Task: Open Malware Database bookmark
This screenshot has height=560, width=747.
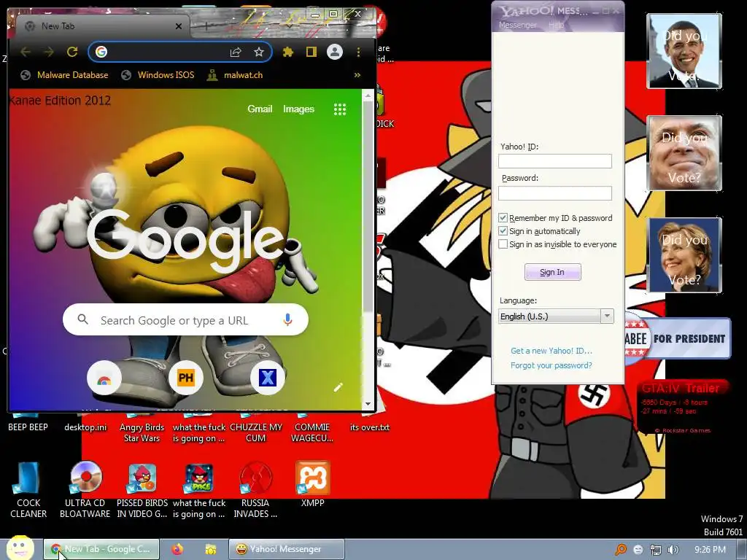Action: pos(65,75)
